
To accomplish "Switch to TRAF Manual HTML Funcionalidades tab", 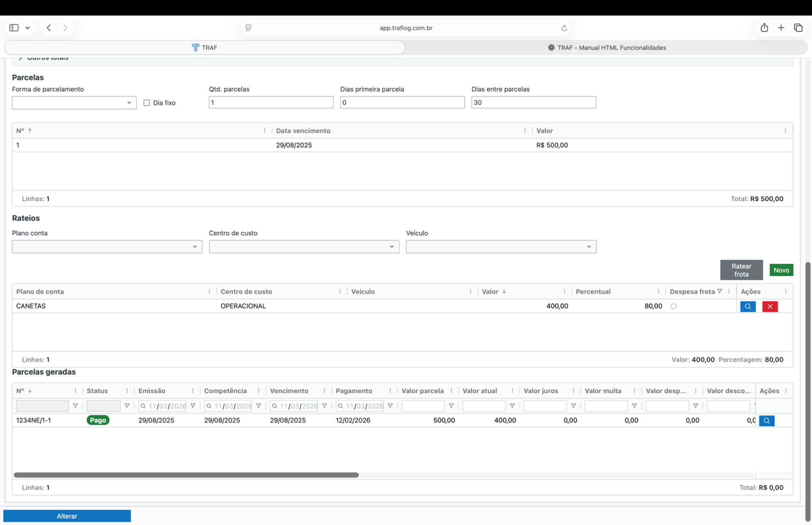I will (607, 48).
